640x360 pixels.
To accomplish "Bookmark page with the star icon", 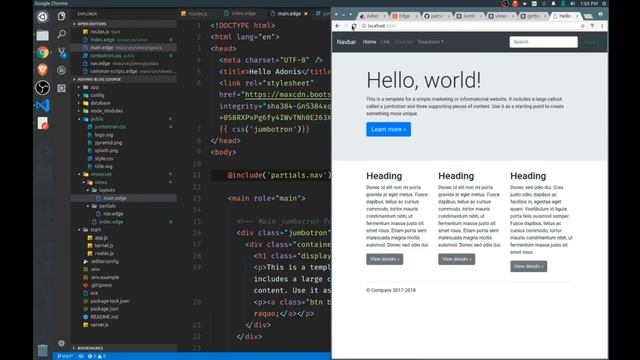I will coord(582,26).
